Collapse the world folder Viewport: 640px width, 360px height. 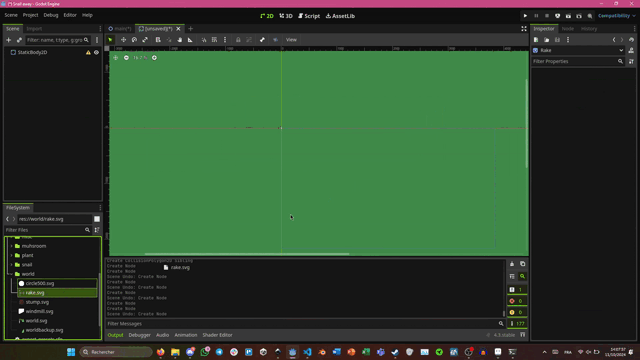(11, 274)
